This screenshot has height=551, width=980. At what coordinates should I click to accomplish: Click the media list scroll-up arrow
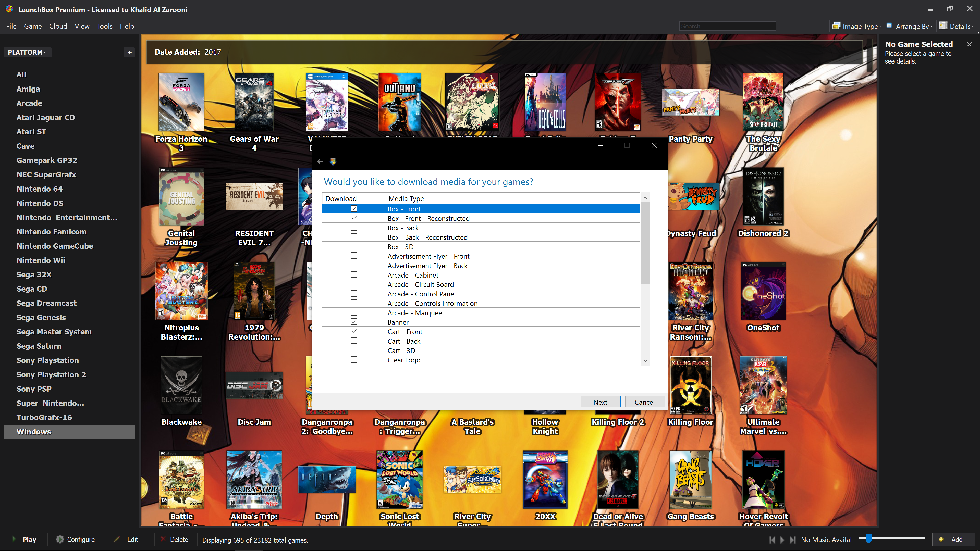[x=645, y=198]
